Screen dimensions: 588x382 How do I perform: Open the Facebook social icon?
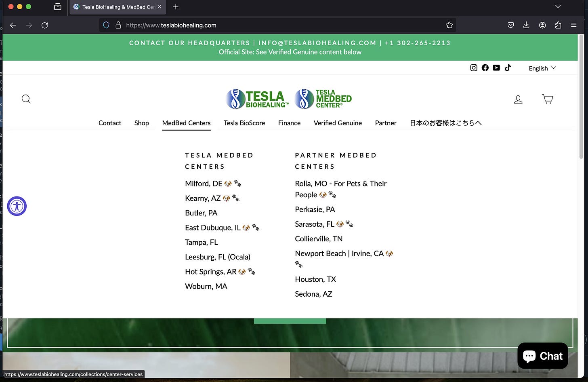485,68
